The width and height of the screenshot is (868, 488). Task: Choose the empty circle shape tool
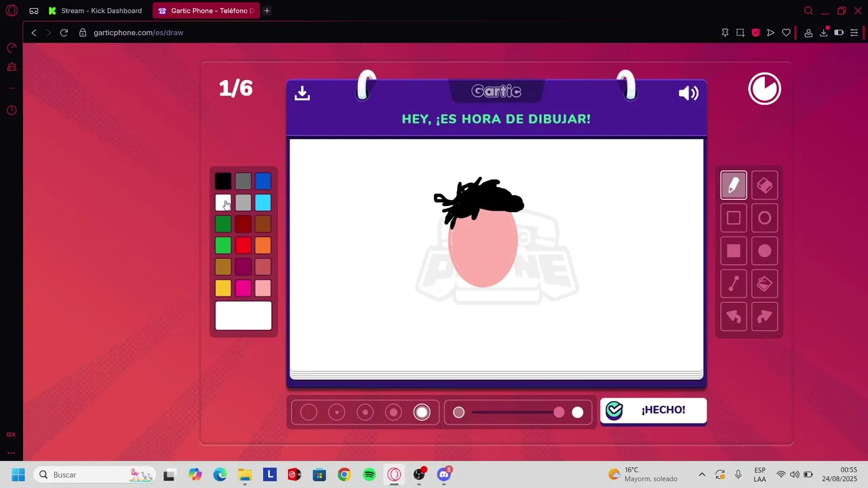tap(764, 218)
